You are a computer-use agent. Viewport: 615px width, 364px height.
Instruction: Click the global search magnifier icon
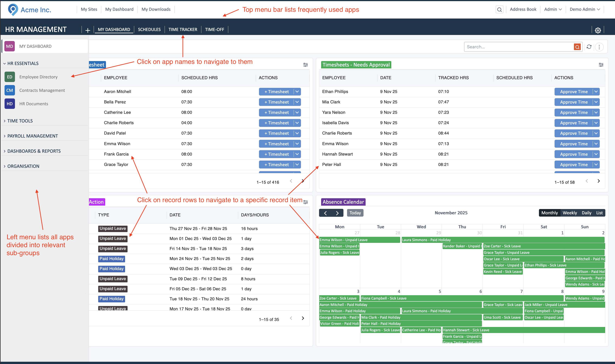(499, 10)
